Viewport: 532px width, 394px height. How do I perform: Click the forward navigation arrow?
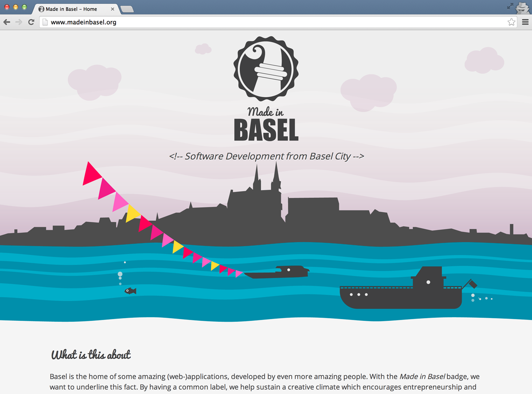[19, 22]
